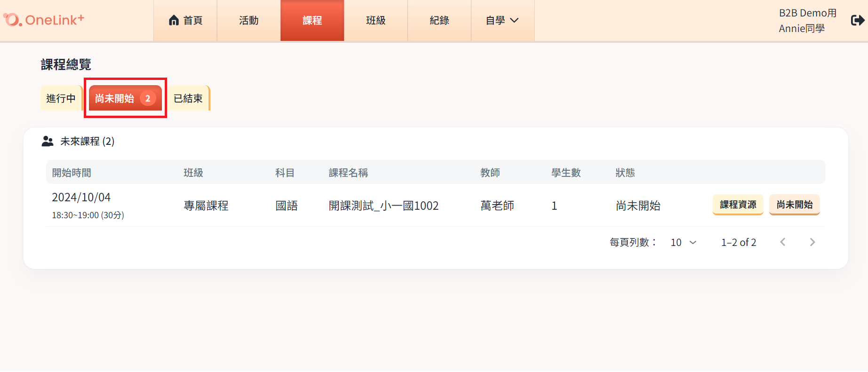Expand the 自學 dropdown menu
Image resolution: width=868 pixels, height=372 pixels.
[x=503, y=20]
